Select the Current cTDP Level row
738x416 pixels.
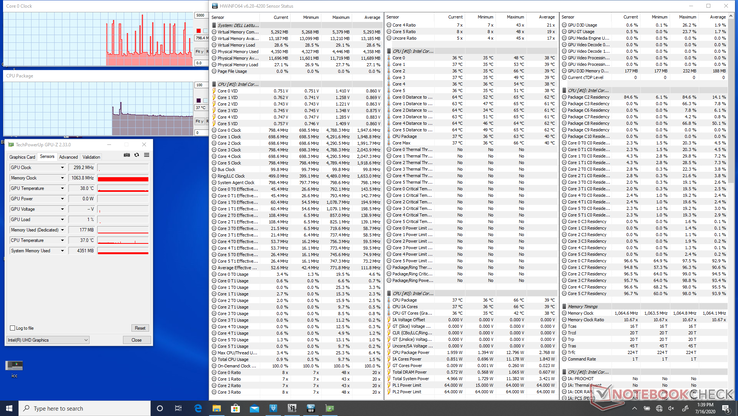(645, 77)
